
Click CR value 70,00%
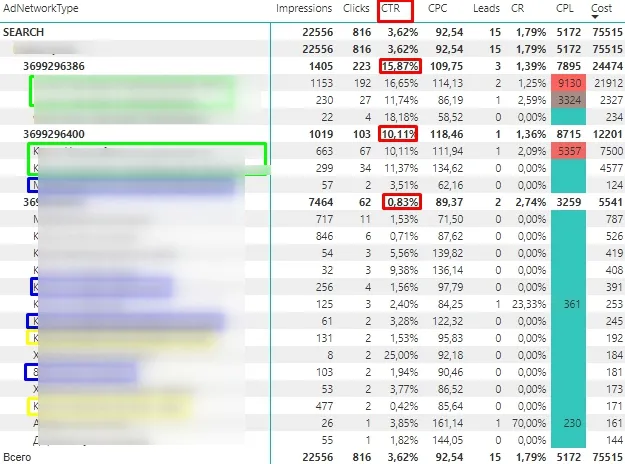click(x=529, y=423)
